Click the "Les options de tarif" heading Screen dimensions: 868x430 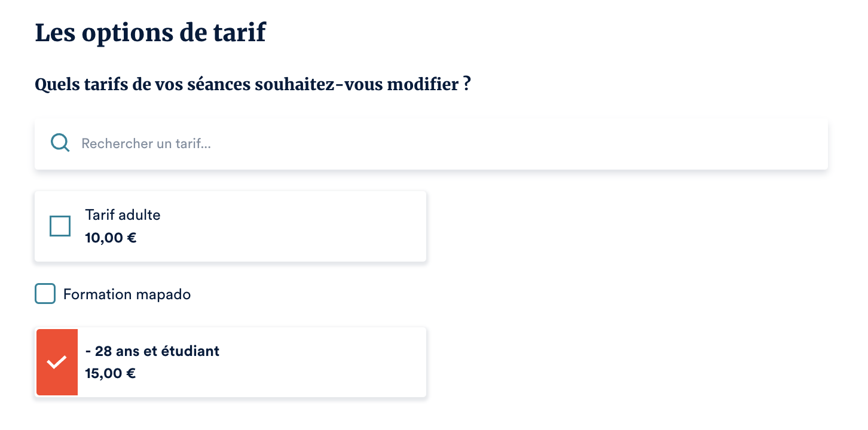[150, 33]
